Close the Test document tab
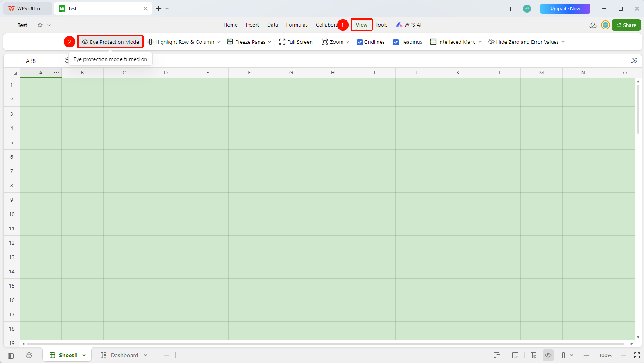Image resolution: width=644 pixels, height=363 pixels. [x=146, y=9]
